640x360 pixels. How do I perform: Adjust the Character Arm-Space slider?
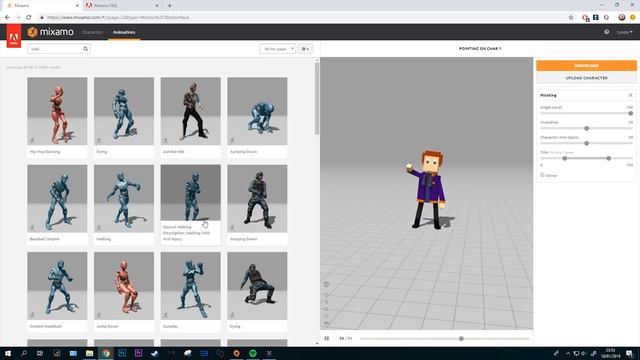tap(587, 143)
